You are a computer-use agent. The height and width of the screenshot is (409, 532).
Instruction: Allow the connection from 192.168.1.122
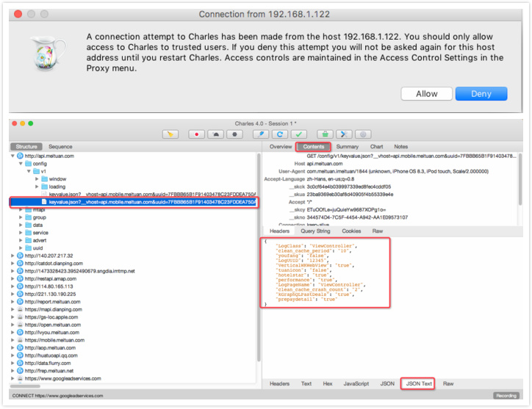(426, 93)
